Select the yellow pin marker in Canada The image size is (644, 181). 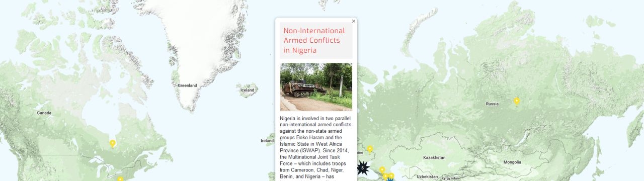pyautogui.click(x=113, y=144)
